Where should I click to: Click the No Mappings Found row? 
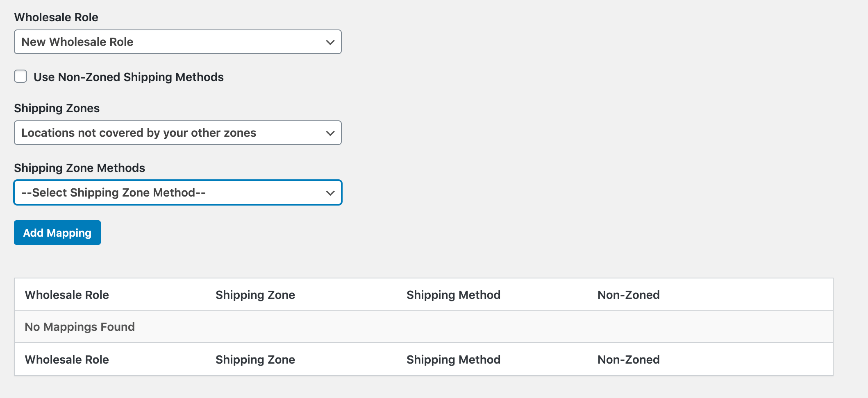click(x=424, y=327)
